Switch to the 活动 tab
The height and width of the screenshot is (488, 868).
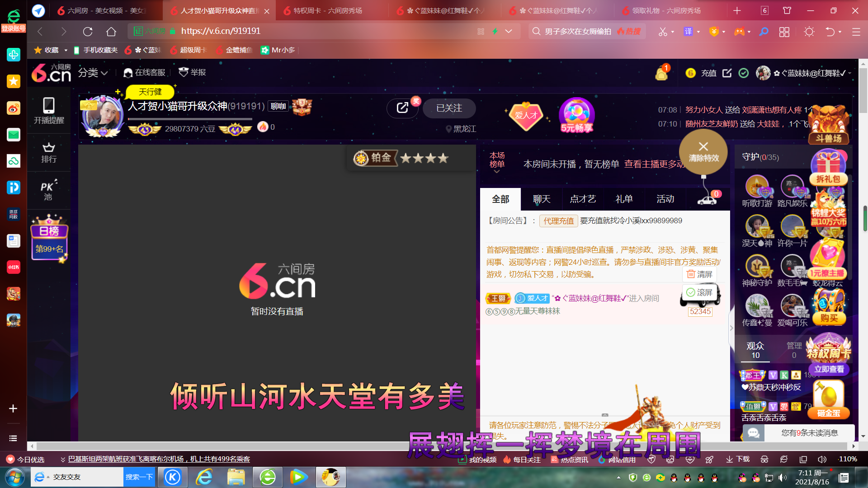665,199
